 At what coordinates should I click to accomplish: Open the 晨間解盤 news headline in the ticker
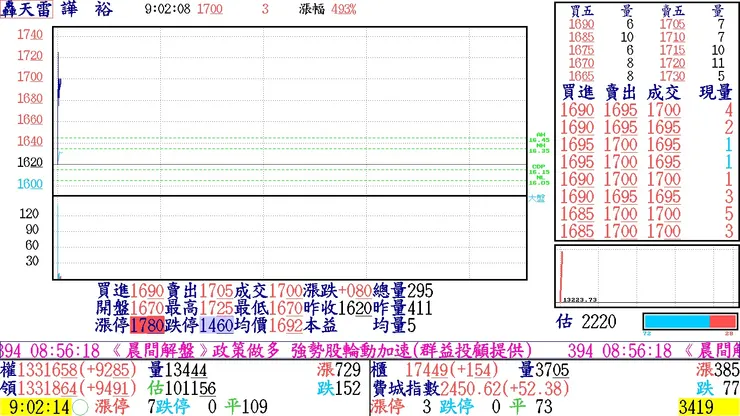point(321,351)
